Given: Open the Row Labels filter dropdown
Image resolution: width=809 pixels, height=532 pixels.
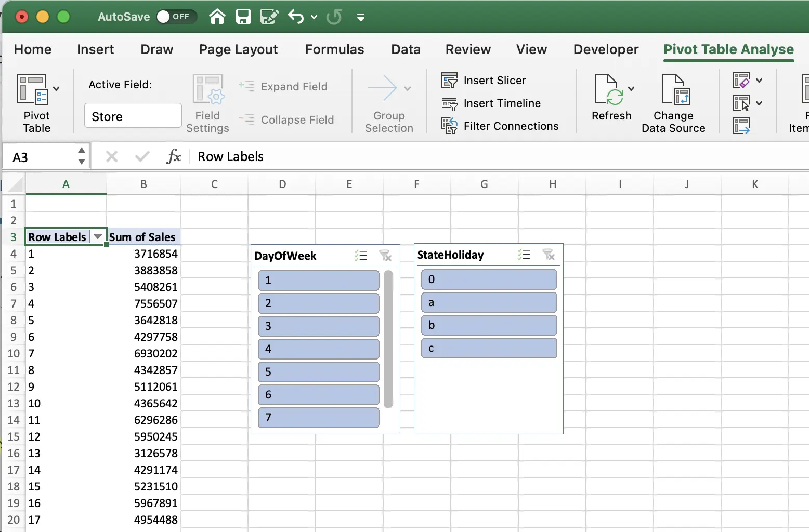Looking at the screenshot, I should [97, 237].
